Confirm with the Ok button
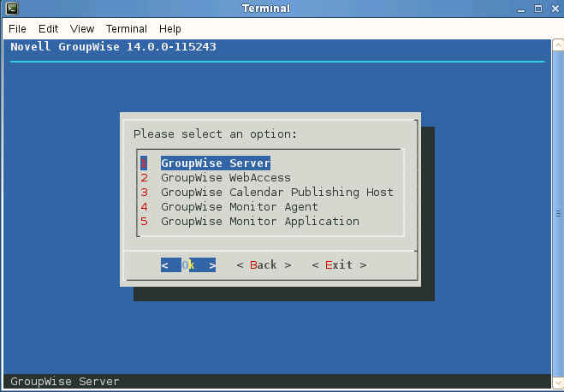564x392 pixels. [x=188, y=265]
